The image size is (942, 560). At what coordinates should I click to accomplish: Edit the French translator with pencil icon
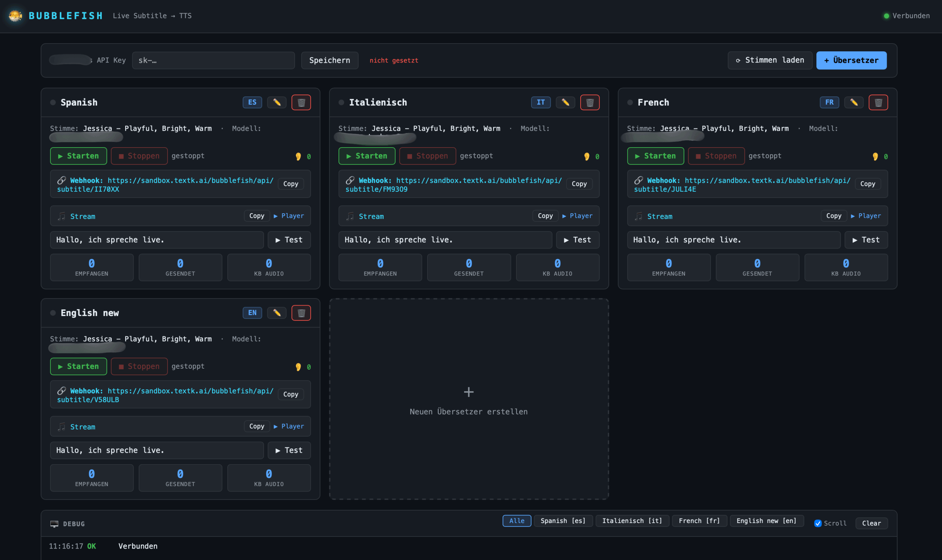point(854,102)
